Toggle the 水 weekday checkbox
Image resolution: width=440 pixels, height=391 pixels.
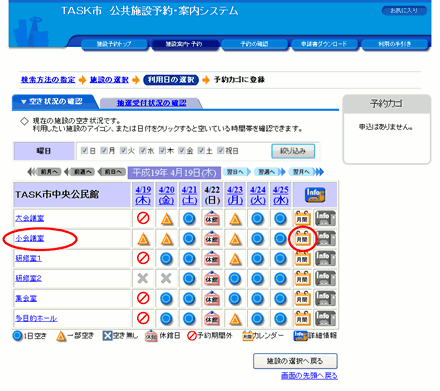click(x=143, y=150)
